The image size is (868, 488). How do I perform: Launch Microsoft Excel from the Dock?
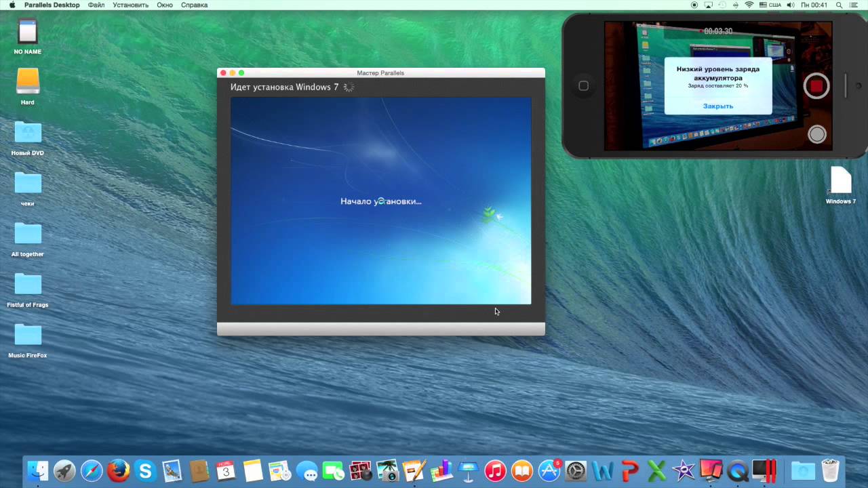[656, 470]
